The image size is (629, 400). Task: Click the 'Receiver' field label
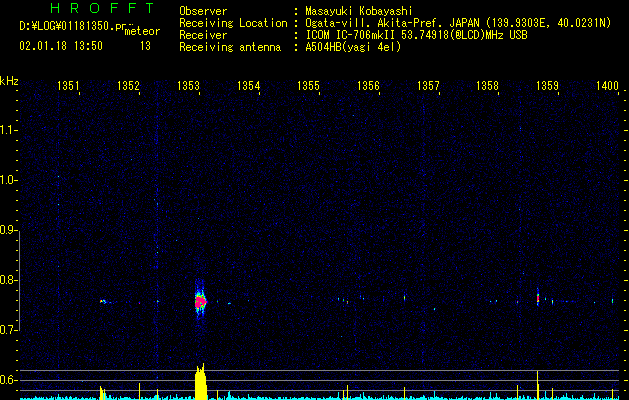coord(203,35)
